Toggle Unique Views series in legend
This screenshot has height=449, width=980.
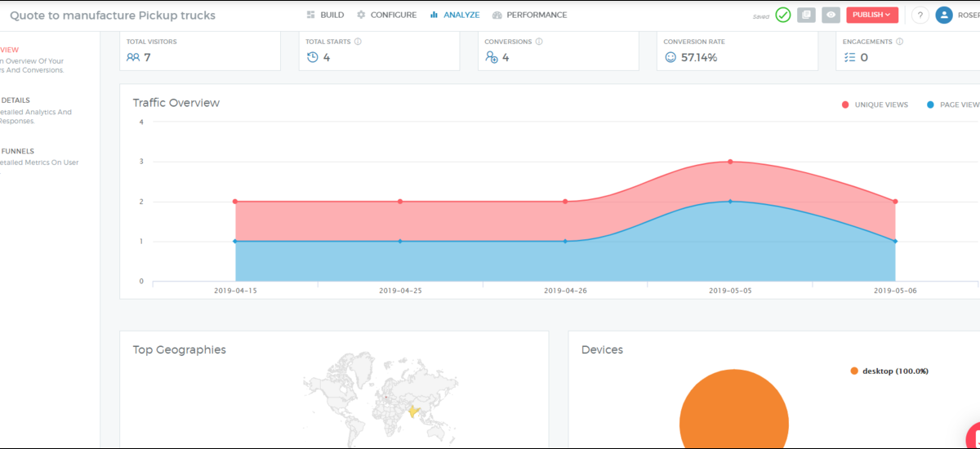875,104
